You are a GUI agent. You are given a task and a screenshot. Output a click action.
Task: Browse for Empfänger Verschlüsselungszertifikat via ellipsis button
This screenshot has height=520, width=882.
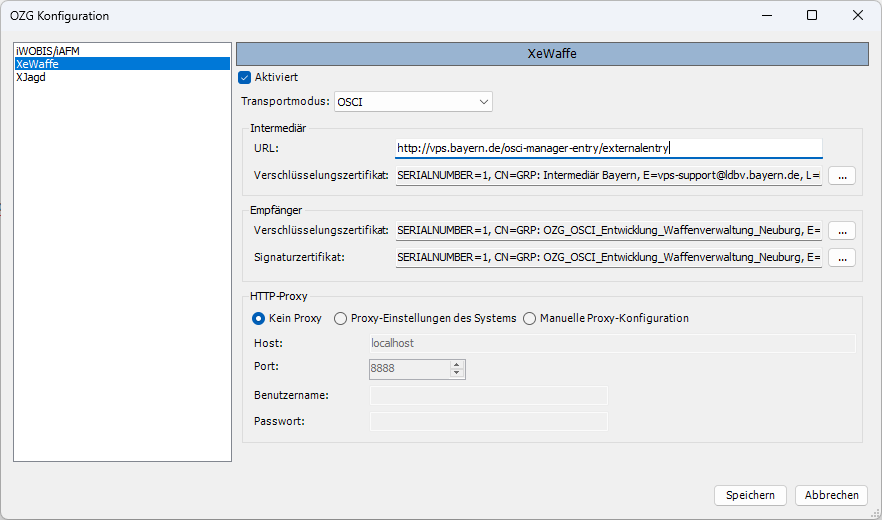[842, 231]
